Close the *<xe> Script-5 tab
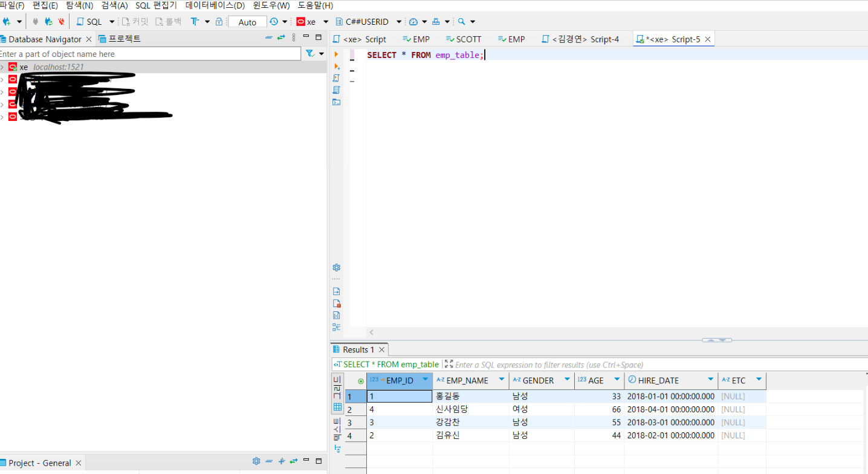The image size is (868, 474). tap(708, 39)
